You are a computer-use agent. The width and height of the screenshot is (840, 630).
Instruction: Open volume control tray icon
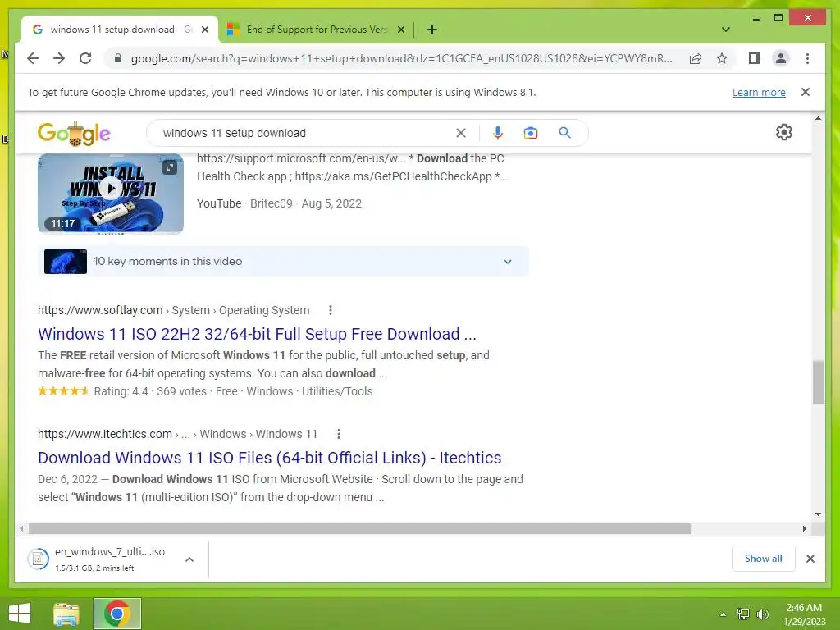pos(762,614)
